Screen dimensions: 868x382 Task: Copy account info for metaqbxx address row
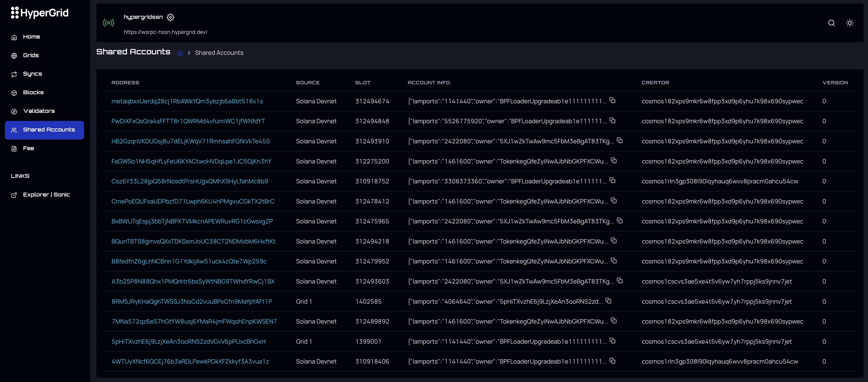[613, 100]
